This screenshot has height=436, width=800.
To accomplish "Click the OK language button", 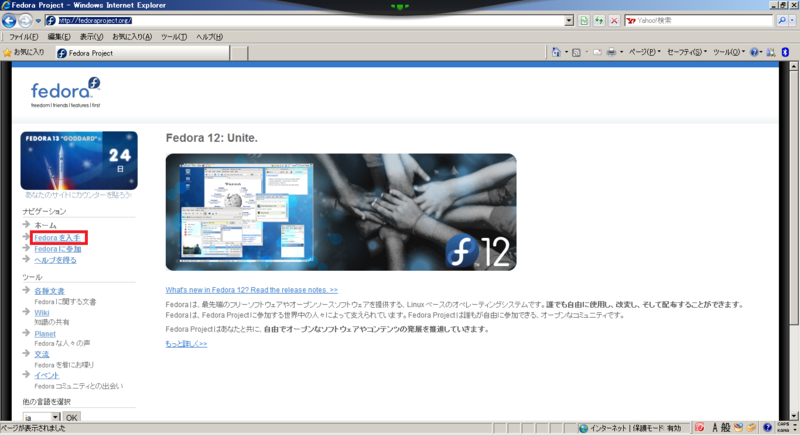I will coord(71,417).
